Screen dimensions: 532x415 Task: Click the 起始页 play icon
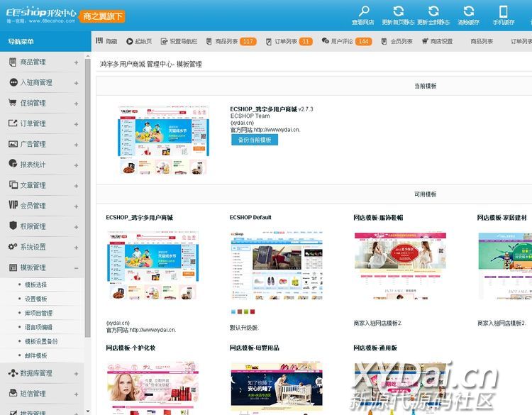pyautogui.click(x=130, y=41)
